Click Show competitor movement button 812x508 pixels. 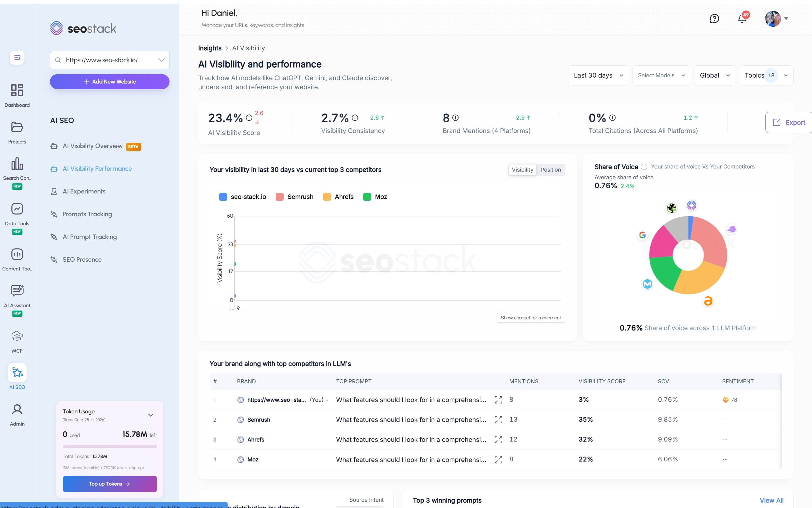(531, 318)
